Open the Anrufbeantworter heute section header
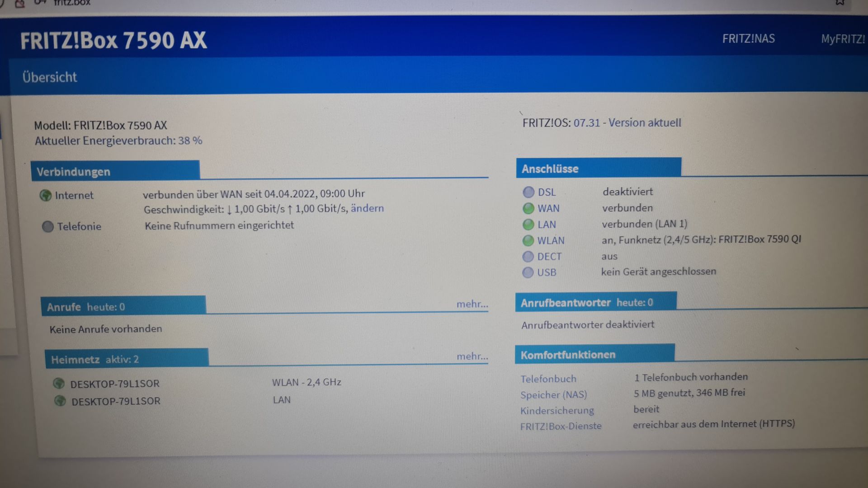Image resolution: width=868 pixels, height=488 pixels. coord(596,302)
